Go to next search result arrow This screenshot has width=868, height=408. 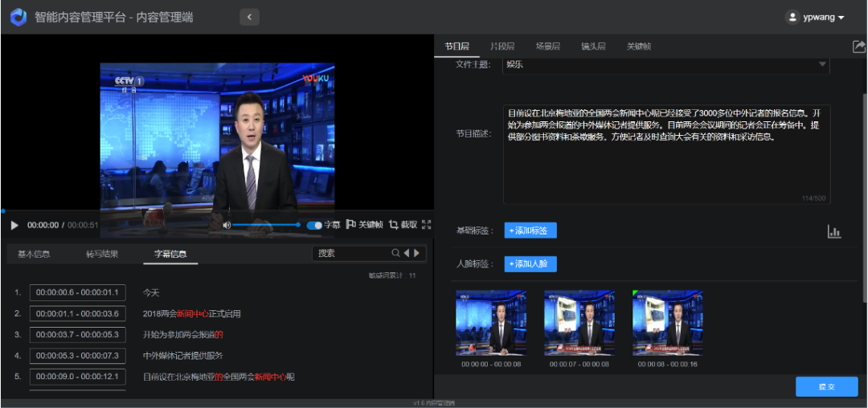417,253
